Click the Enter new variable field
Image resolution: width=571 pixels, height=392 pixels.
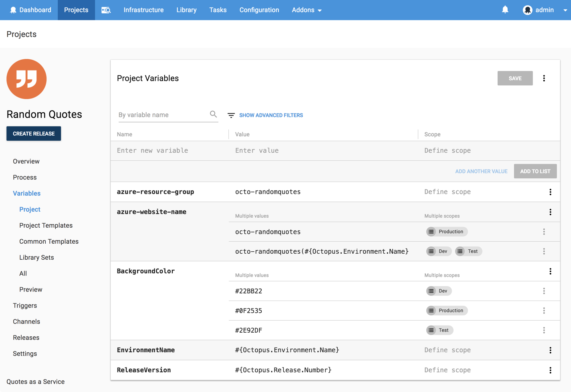[x=152, y=150]
